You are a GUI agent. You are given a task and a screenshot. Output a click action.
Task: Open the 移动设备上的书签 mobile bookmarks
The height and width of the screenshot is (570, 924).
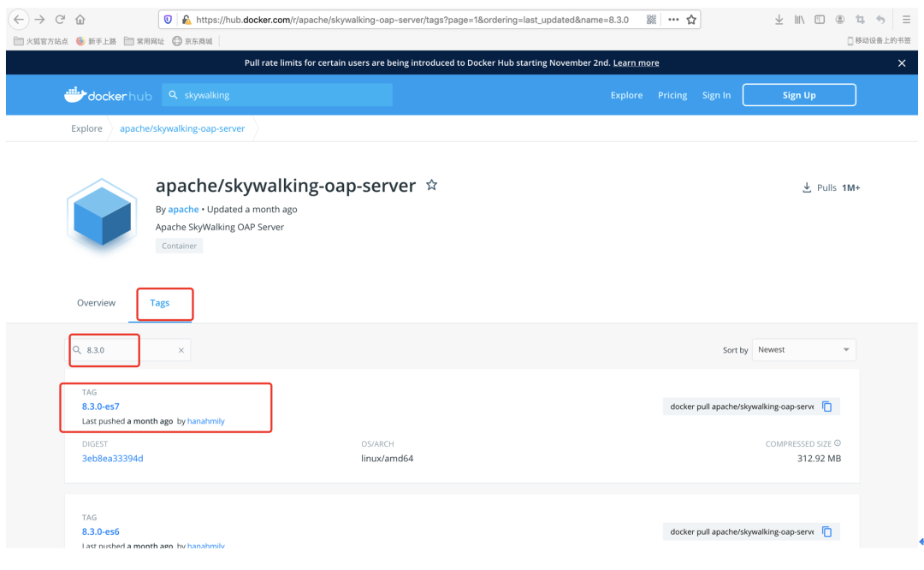point(879,41)
